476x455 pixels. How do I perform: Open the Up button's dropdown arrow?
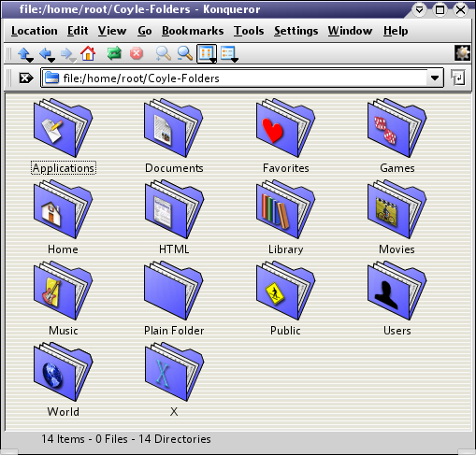[30, 60]
